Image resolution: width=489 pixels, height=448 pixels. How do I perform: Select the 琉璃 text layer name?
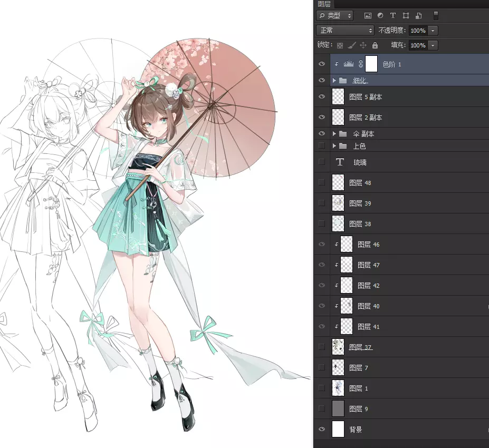360,162
